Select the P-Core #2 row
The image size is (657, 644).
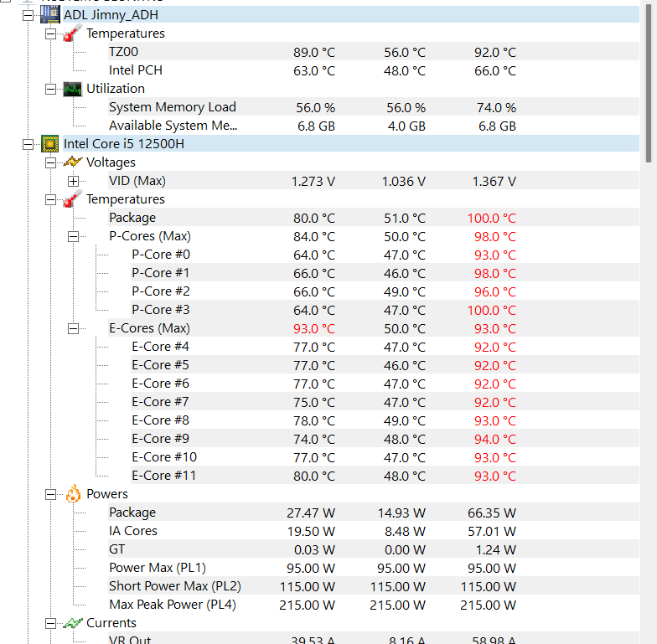click(x=385, y=291)
